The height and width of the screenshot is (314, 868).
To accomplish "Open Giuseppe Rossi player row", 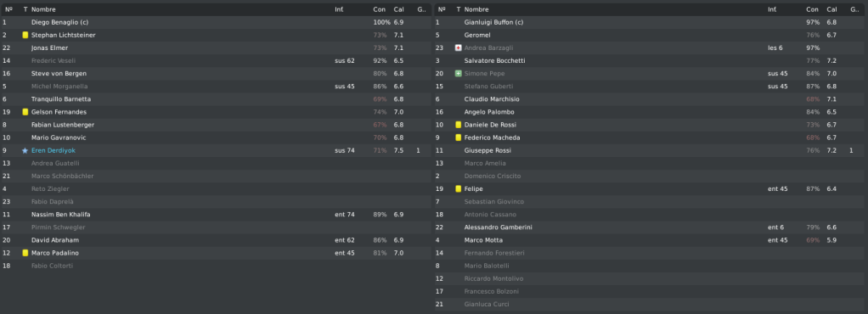I will 651,150.
